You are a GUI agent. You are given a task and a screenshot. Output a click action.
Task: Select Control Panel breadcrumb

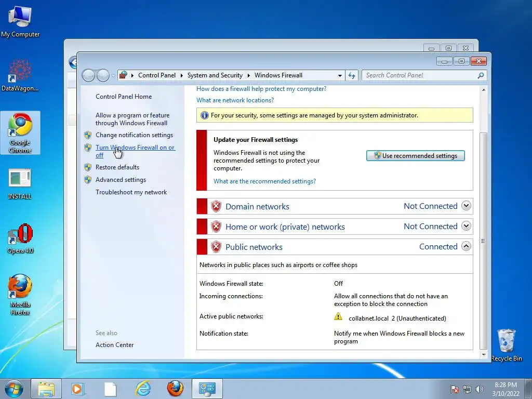(157, 75)
